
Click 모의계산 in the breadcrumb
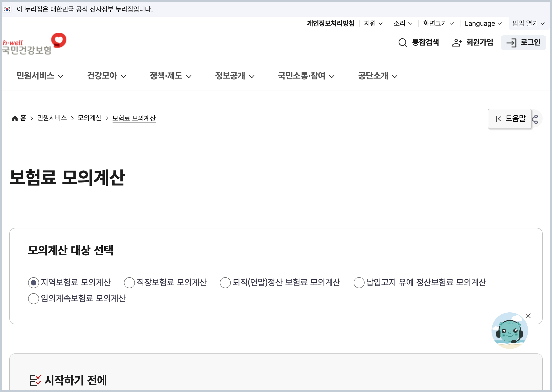click(x=89, y=118)
